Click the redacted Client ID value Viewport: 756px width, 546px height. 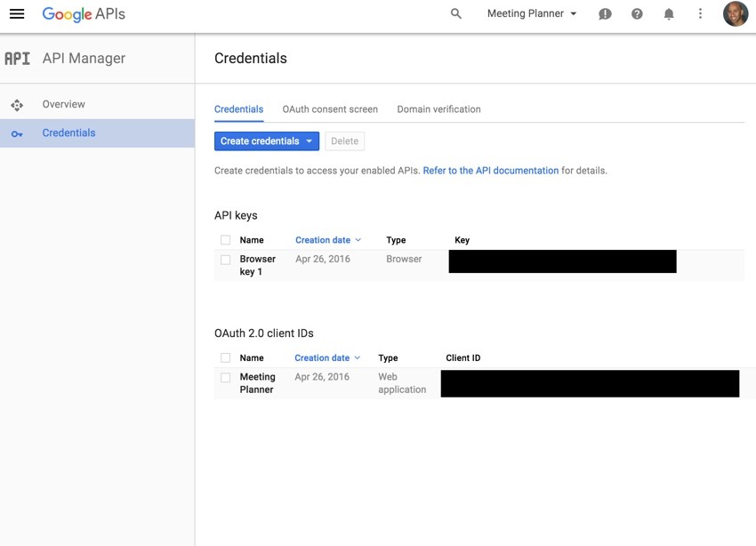tap(590, 383)
